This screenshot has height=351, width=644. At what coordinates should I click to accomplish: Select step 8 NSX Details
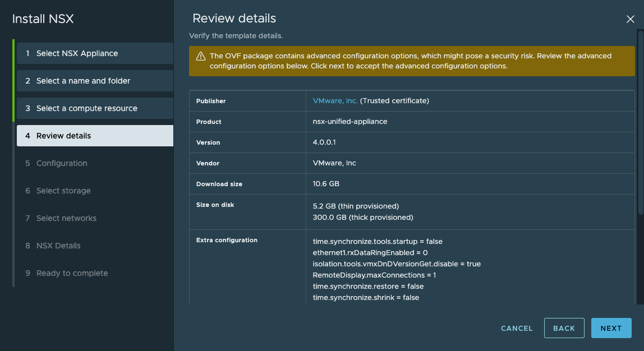[95, 246]
